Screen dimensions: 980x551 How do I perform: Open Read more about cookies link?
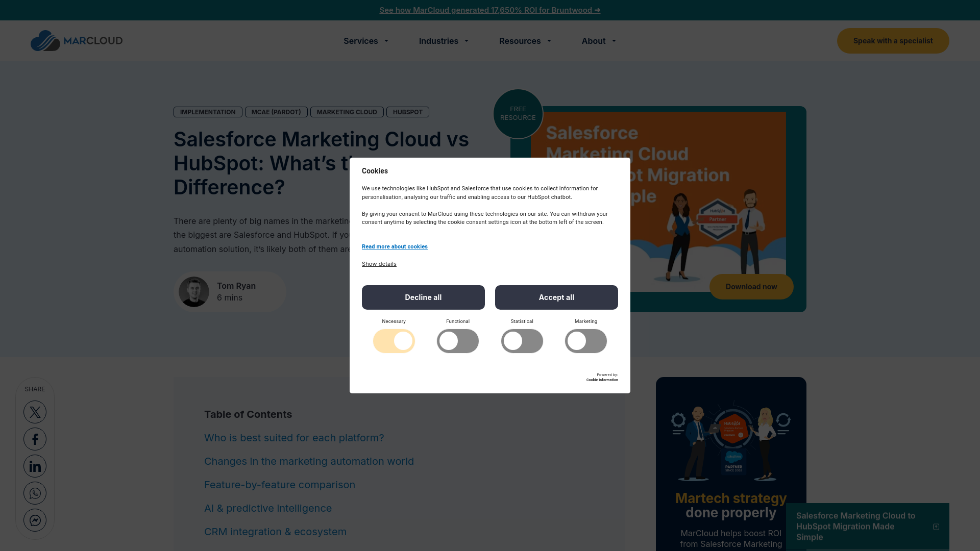(395, 246)
